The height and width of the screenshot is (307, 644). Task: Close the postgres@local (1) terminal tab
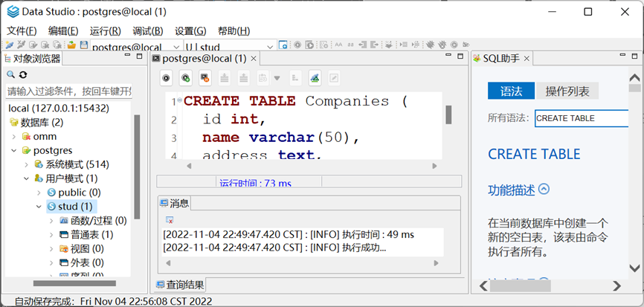[254, 59]
